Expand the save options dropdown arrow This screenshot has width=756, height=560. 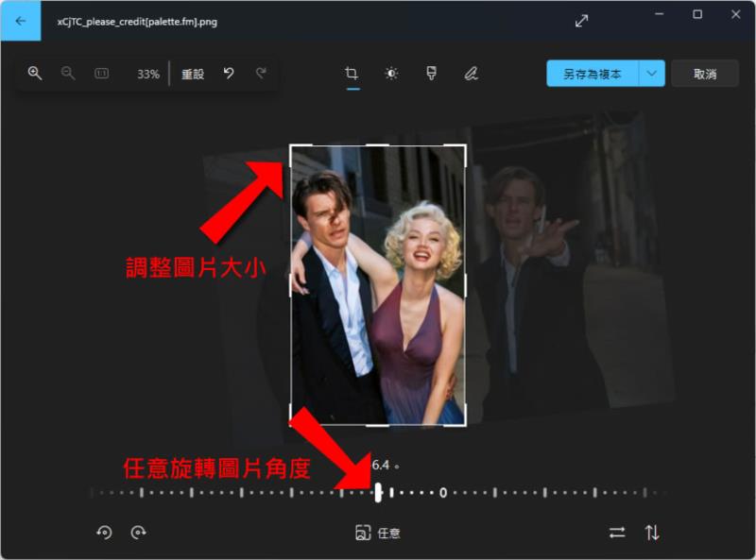(651, 74)
